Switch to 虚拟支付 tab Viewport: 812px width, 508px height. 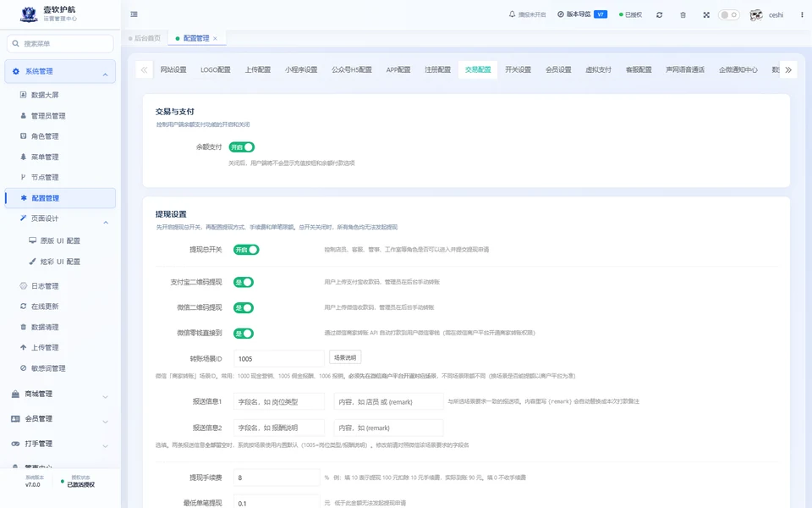(x=598, y=69)
